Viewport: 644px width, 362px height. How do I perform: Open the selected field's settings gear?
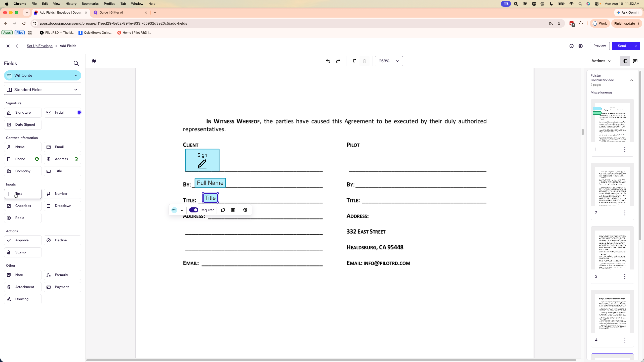pyautogui.click(x=245, y=210)
